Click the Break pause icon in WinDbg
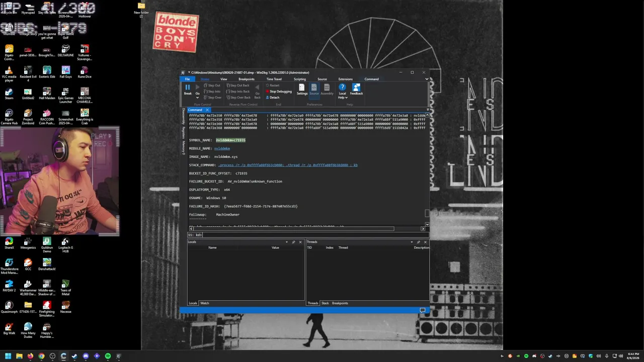 187,87
